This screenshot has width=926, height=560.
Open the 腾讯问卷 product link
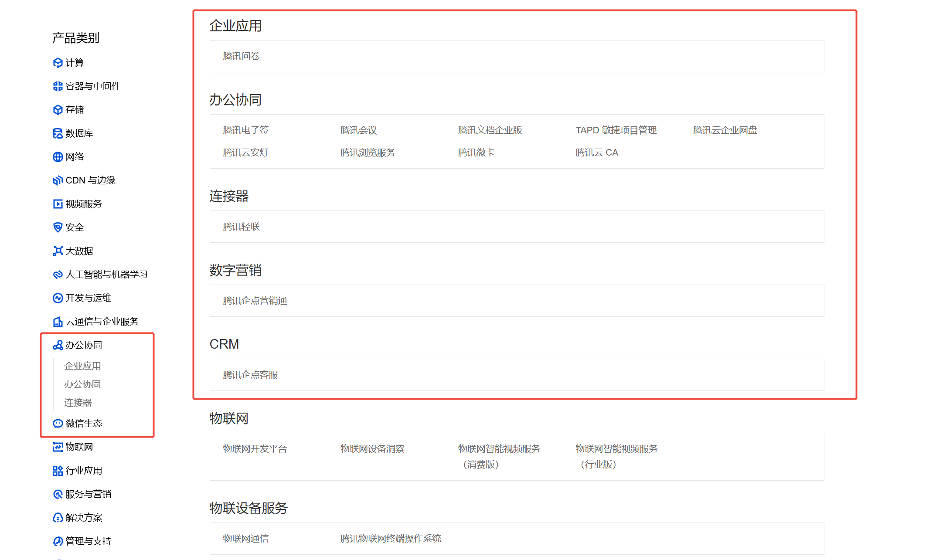241,56
